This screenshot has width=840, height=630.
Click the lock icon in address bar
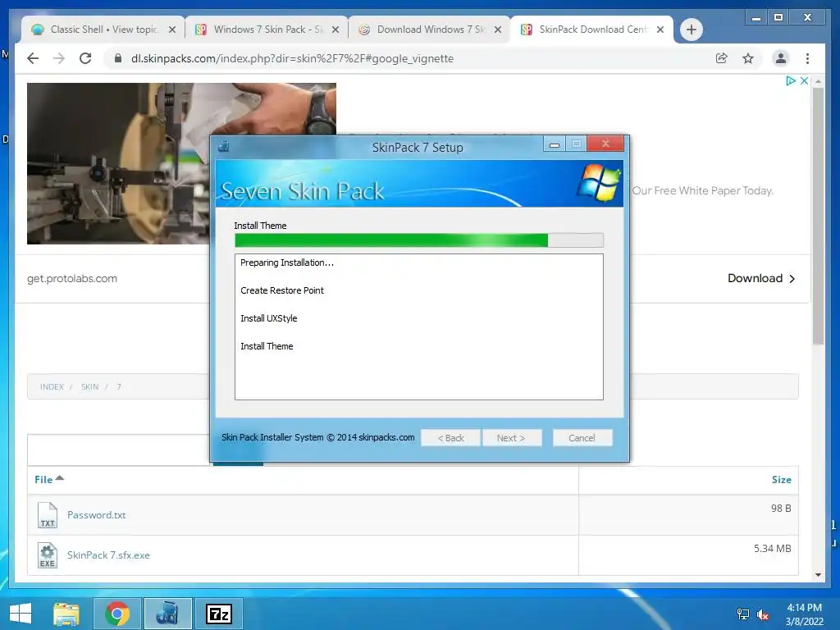coord(118,58)
